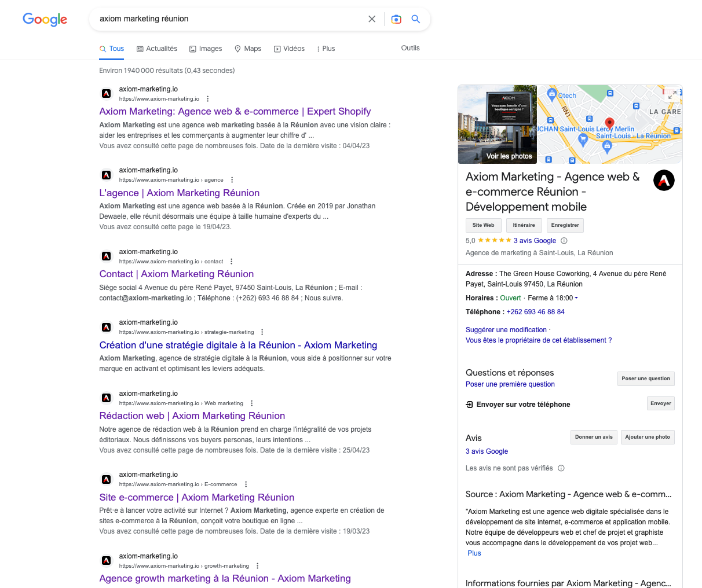Click the Envoyer button

tap(661, 403)
